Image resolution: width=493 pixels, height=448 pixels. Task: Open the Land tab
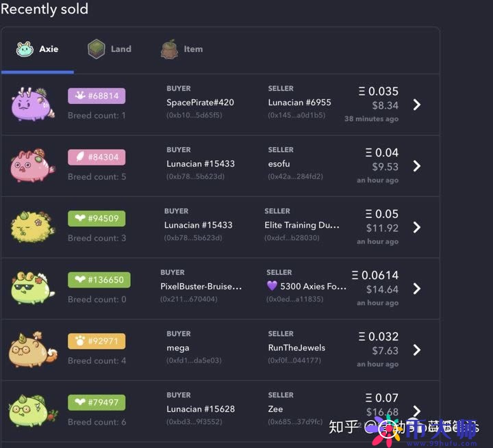pyautogui.click(x=110, y=49)
